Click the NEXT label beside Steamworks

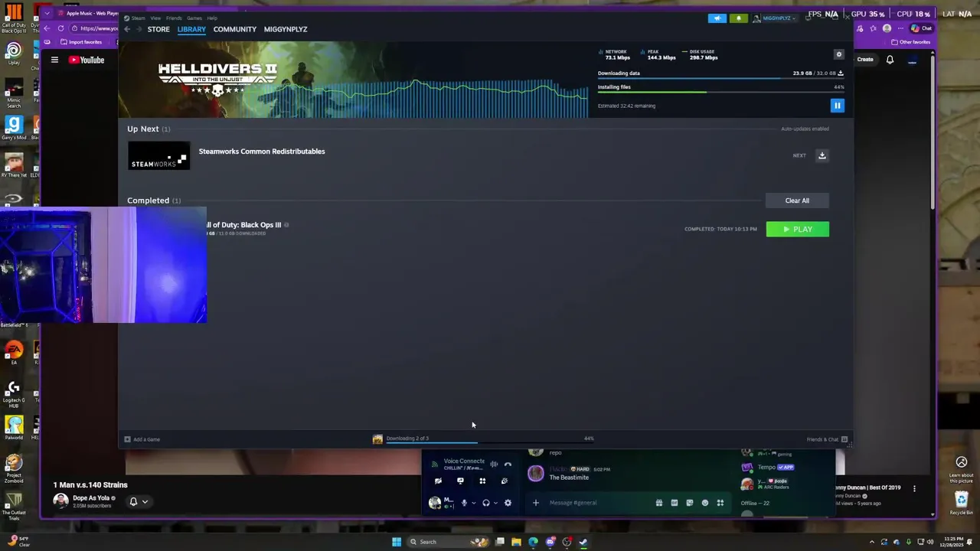coord(799,155)
